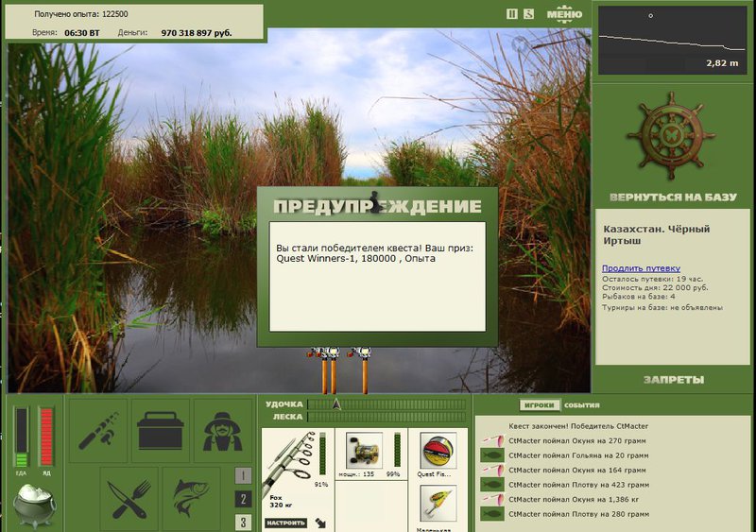The image size is (756, 532).
Task: Click the Продлить путевку link
Action: tap(641, 268)
